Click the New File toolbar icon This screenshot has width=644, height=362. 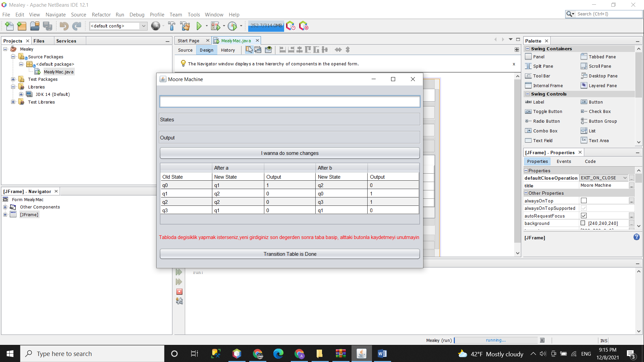tap(9, 26)
